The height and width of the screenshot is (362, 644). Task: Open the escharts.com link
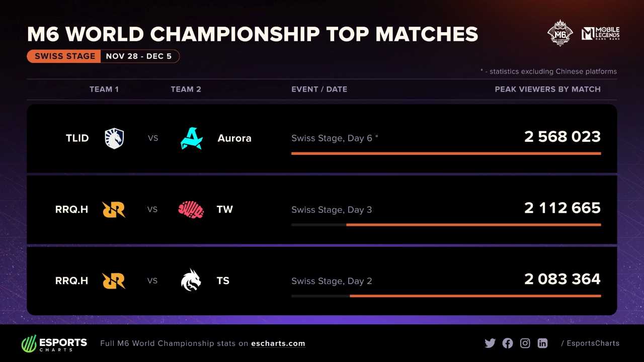click(278, 343)
